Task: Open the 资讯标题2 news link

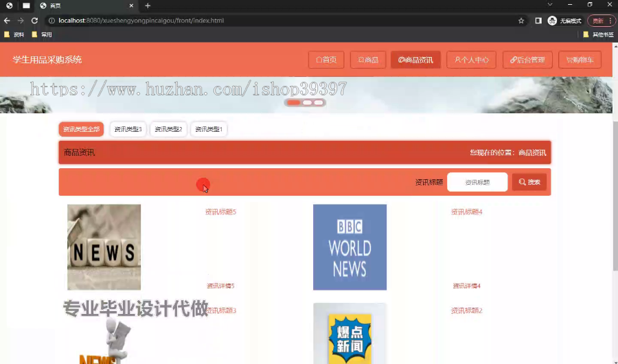Action: pos(467,310)
